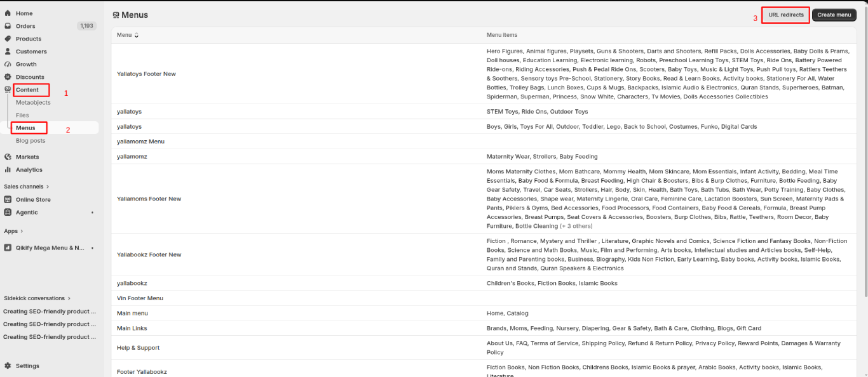Viewport: 868px width, 377px height.
Task: Open the Orders section
Action: pyautogui.click(x=25, y=26)
